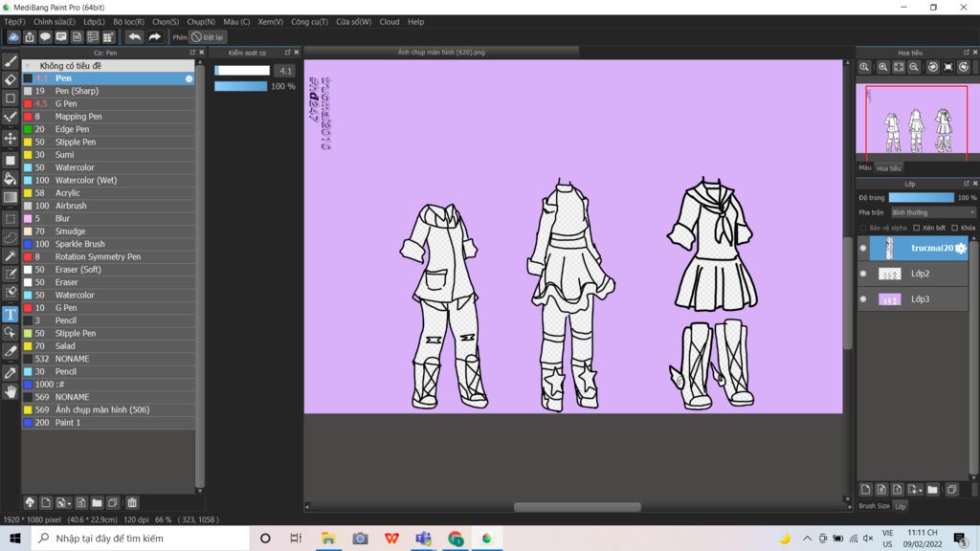Image resolution: width=980 pixels, height=551 pixels.
Task: Adjust the brush size slider
Action: click(x=242, y=71)
